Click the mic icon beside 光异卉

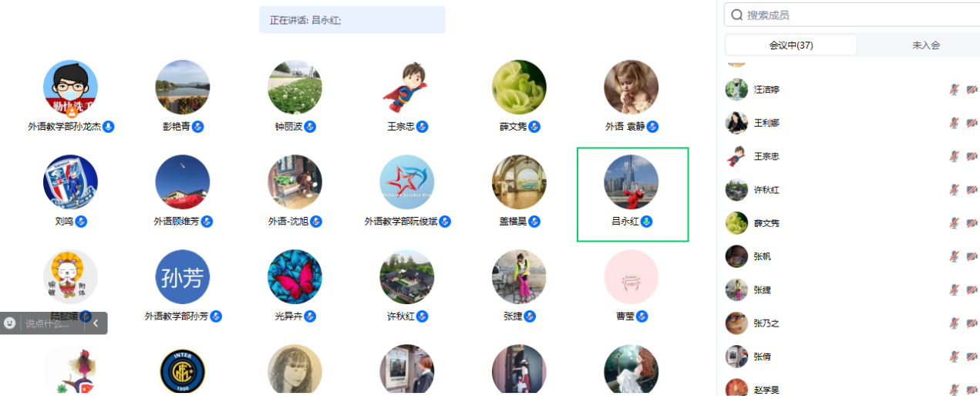click(310, 316)
